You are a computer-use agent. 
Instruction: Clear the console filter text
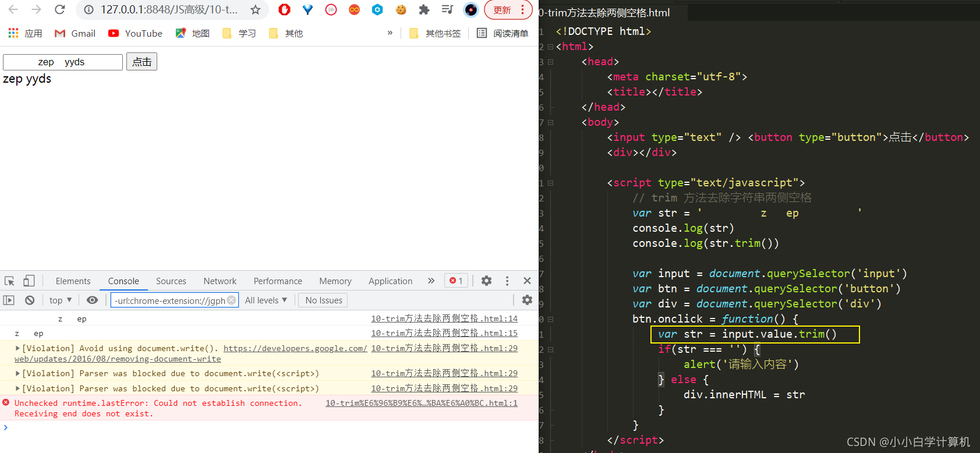tap(232, 300)
